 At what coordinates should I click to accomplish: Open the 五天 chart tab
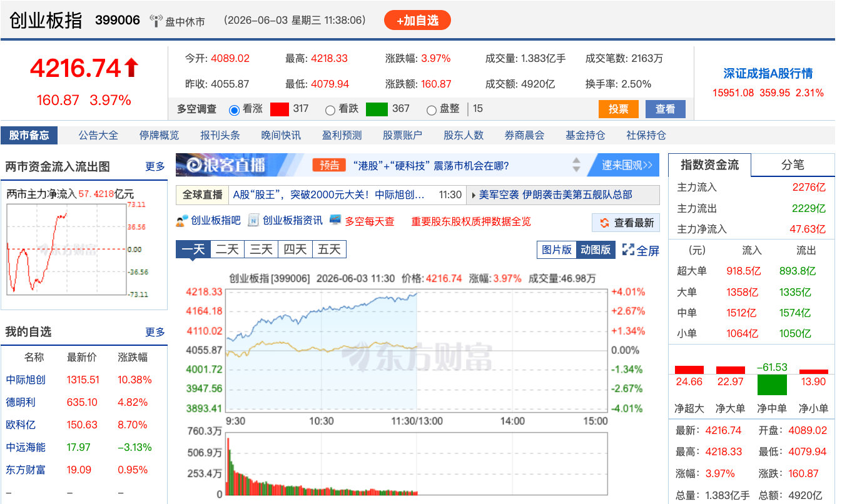pyautogui.click(x=329, y=249)
